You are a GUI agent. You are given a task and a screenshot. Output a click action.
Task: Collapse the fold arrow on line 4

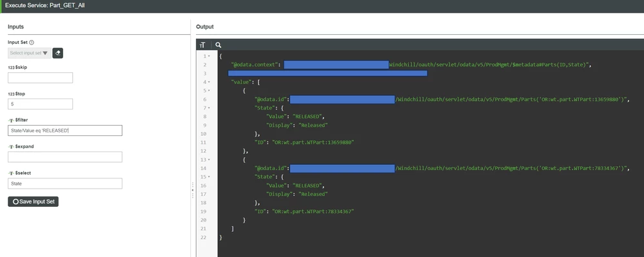[x=209, y=82]
